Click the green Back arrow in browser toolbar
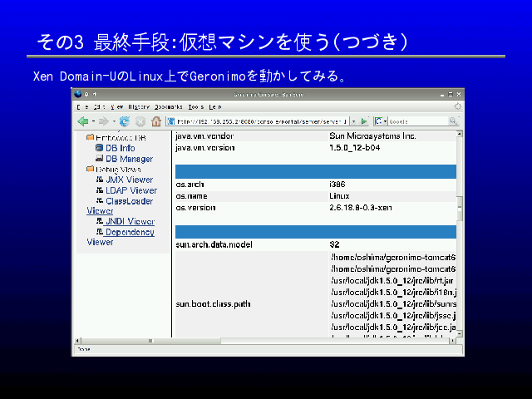The height and width of the screenshot is (399, 532). click(83, 121)
